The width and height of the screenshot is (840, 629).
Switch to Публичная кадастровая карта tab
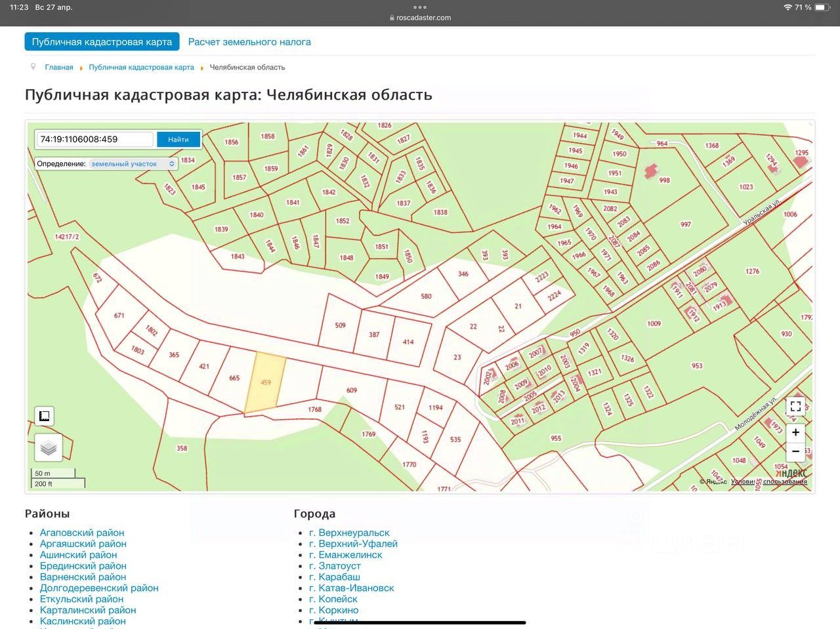102,42
